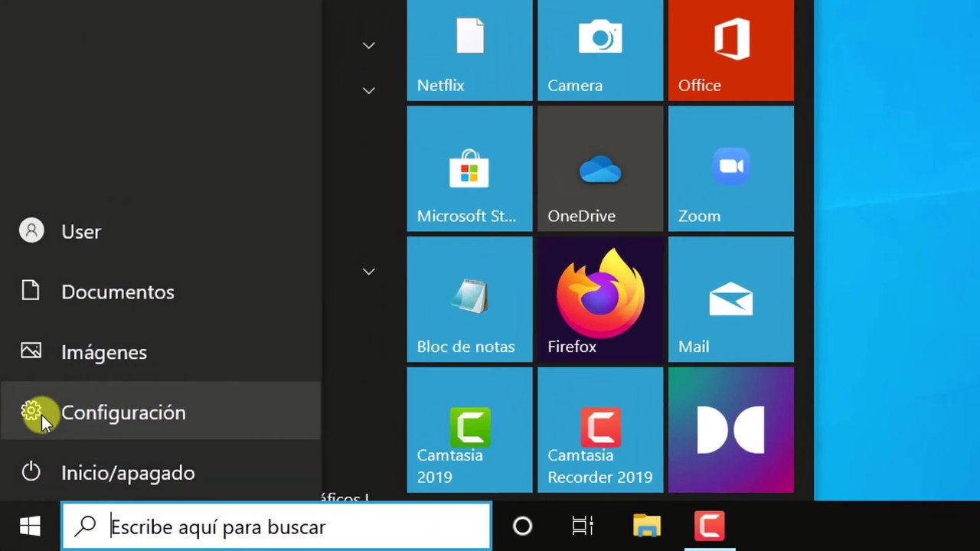Open the Bloc de notas tile
Image resolution: width=980 pixels, height=551 pixels.
(x=469, y=299)
